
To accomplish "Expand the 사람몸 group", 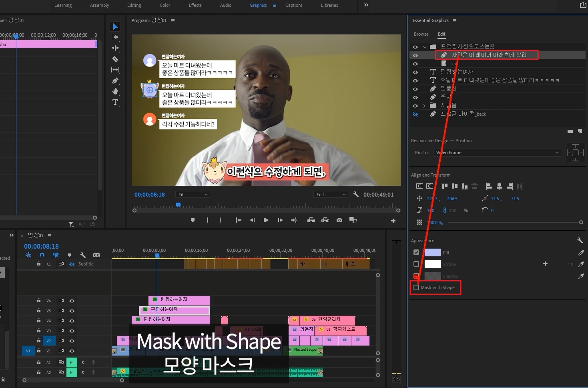I will point(424,106).
